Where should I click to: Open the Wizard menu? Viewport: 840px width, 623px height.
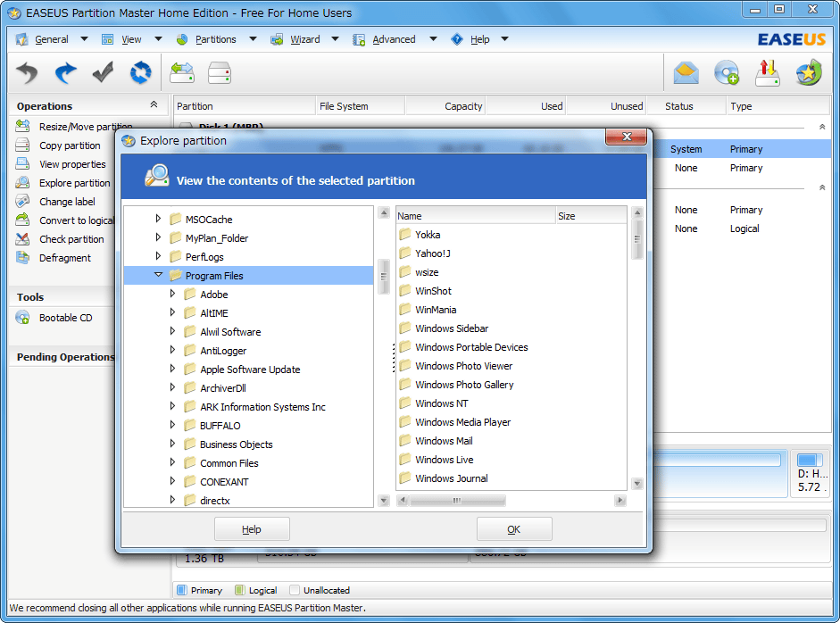point(304,39)
